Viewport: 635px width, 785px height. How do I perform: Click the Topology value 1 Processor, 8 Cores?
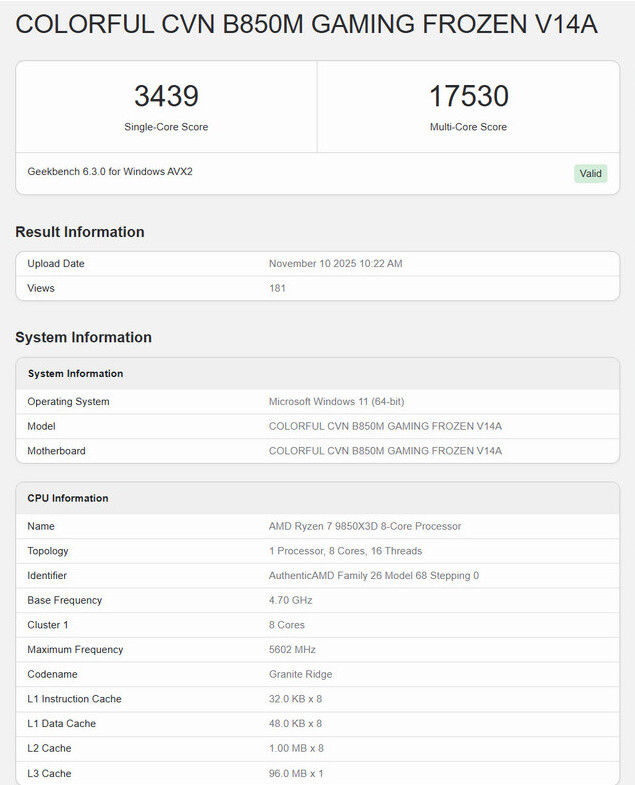[345, 551]
